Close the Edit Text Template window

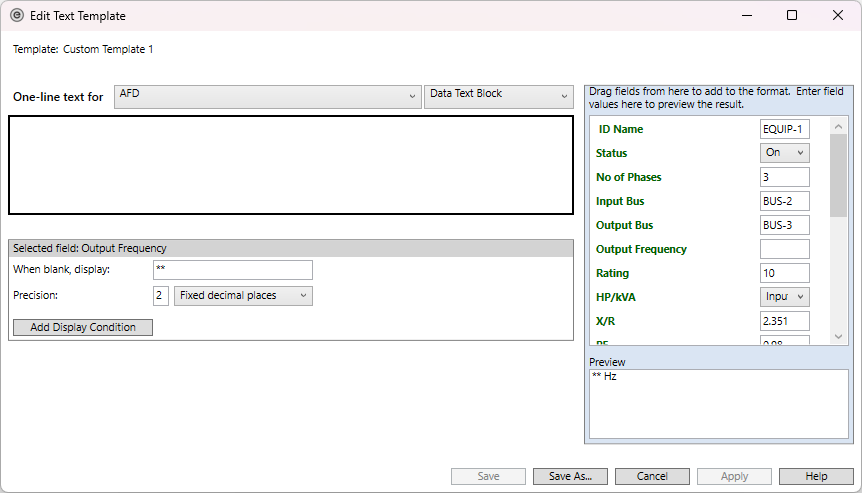838,15
